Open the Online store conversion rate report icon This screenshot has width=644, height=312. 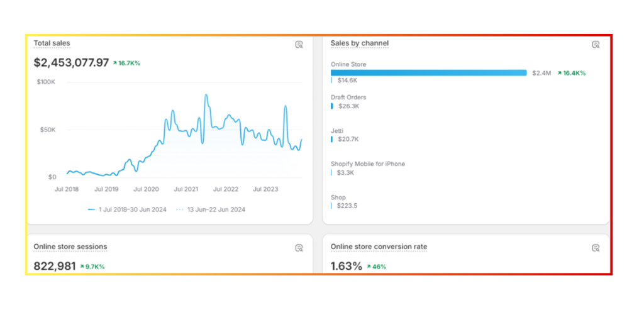pyautogui.click(x=596, y=248)
